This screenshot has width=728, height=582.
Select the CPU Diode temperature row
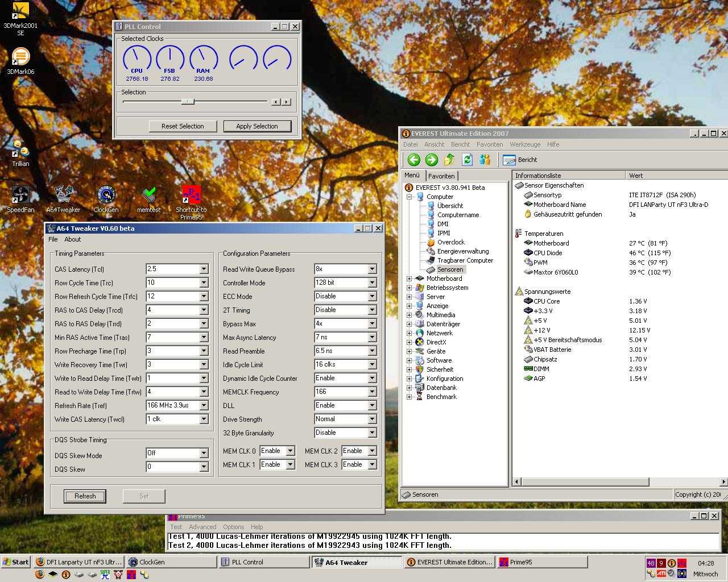[620, 253]
